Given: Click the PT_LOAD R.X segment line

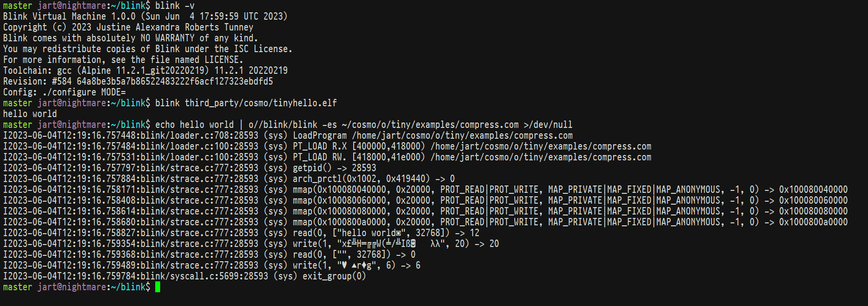Looking at the screenshot, I should pyautogui.click(x=327, y=146).
